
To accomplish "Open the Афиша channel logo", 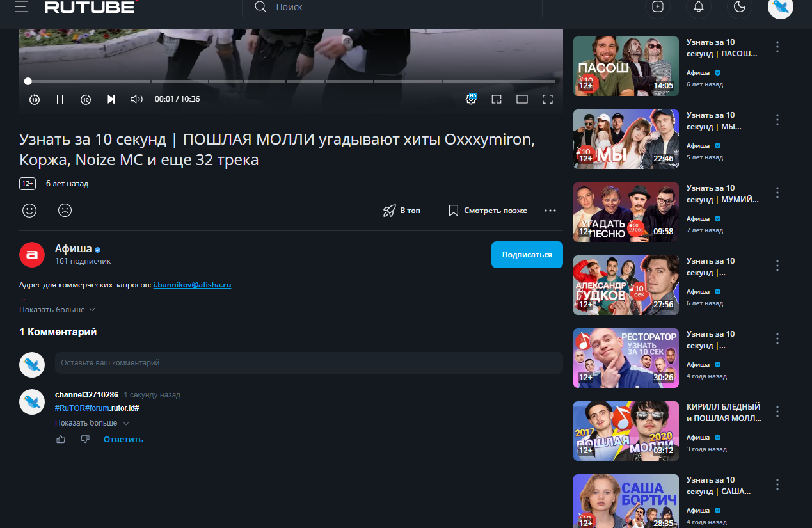I will coord(32,255).
